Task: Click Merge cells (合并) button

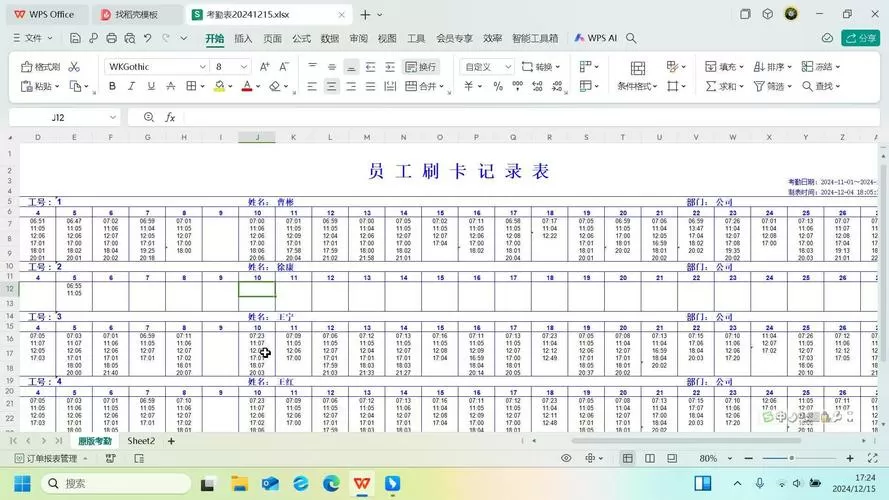Action: tap(422, 86)
